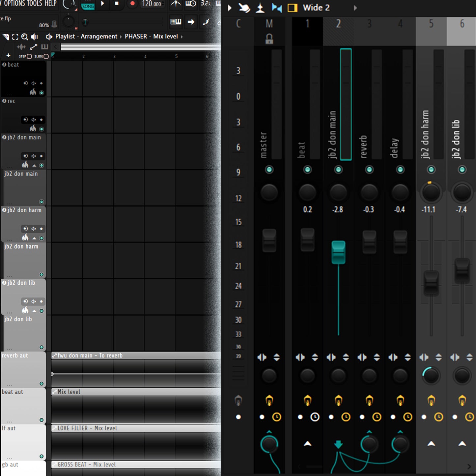476x476 pixels.
Task: Click jb2 don harm stereo separation knob
Action: [x=431, y=375]
